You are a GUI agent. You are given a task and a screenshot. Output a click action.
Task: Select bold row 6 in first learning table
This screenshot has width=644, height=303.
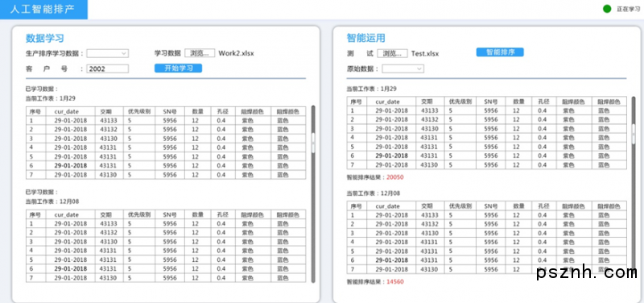[166, 166]
